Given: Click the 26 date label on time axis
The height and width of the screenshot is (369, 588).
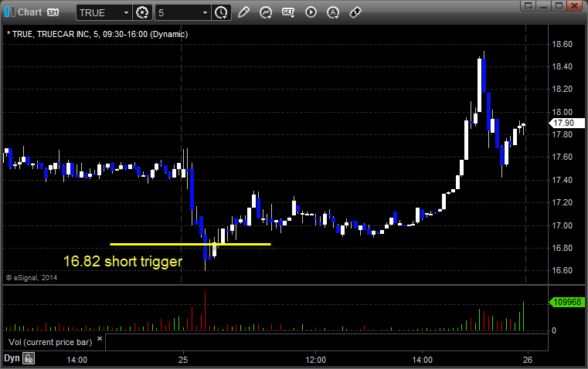Looking at the screenshot, I should (x=527, y=360).
